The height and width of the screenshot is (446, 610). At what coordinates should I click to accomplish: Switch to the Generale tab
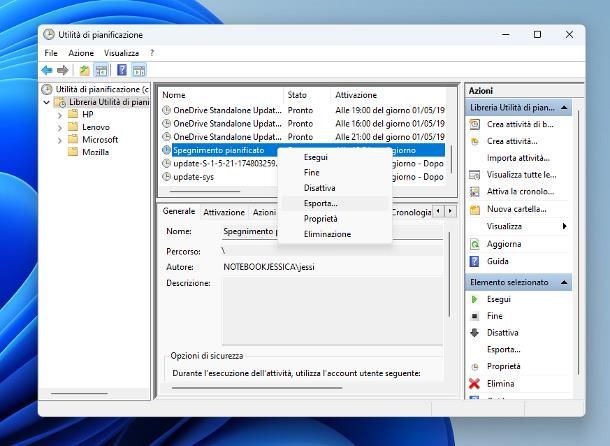(179, 211)
